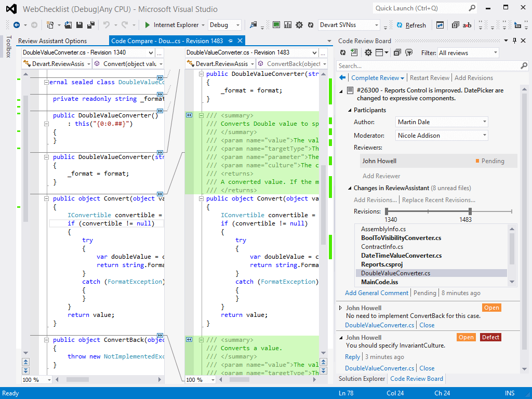Select the Code Review Board bottom tab
The height and width of the screenshot is (399, 532).
click(x=417, y=379)
